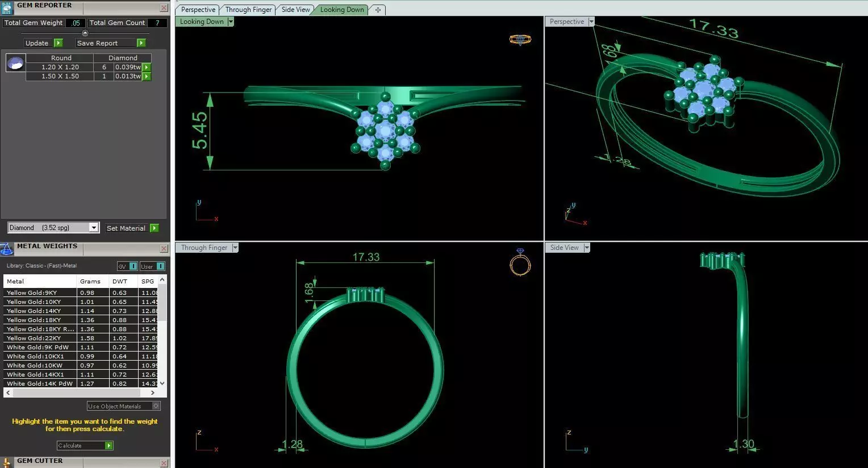
Task: Click the Metal Weights panel icon
Action: coord(7,249)
